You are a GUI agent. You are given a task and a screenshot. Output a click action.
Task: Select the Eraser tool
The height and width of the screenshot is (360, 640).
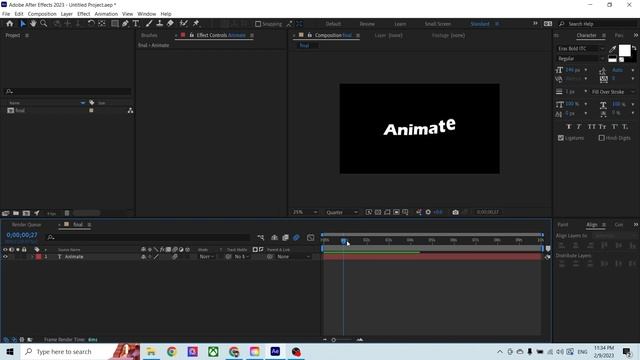[x=170, y=24]
